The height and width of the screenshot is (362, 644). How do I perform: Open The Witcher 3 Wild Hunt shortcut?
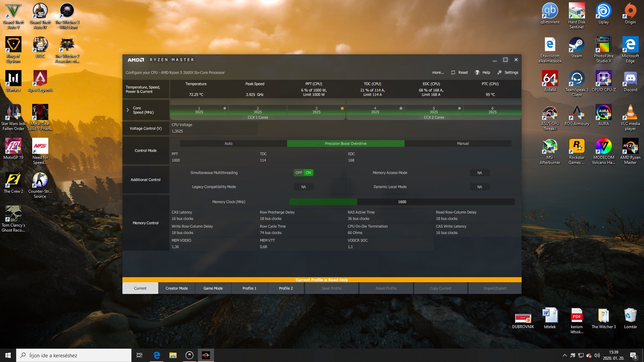point(67,16)
